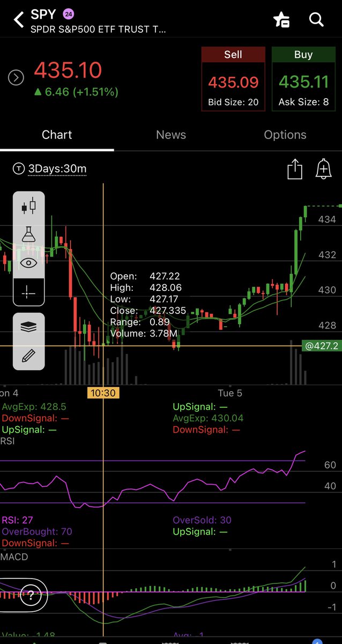Viewport: 342px width, 644px height.
Task: Open the layers stack icon
Action: pos(29,327)
